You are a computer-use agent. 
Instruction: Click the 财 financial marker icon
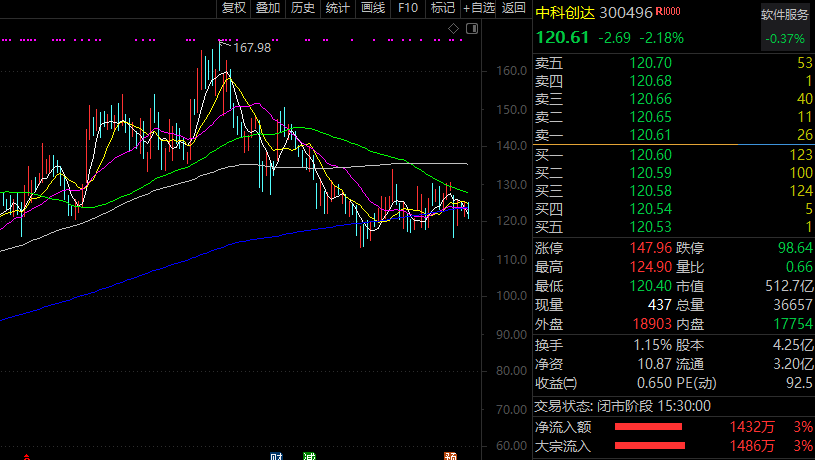276,455
